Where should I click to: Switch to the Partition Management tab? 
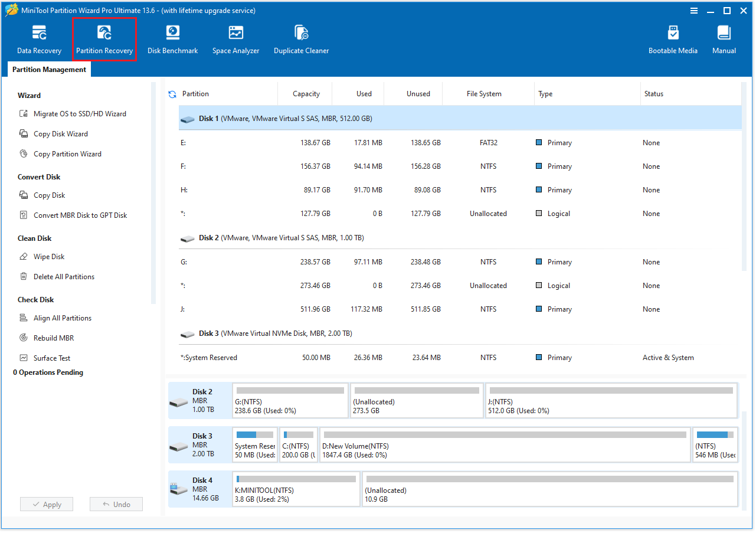49,69
